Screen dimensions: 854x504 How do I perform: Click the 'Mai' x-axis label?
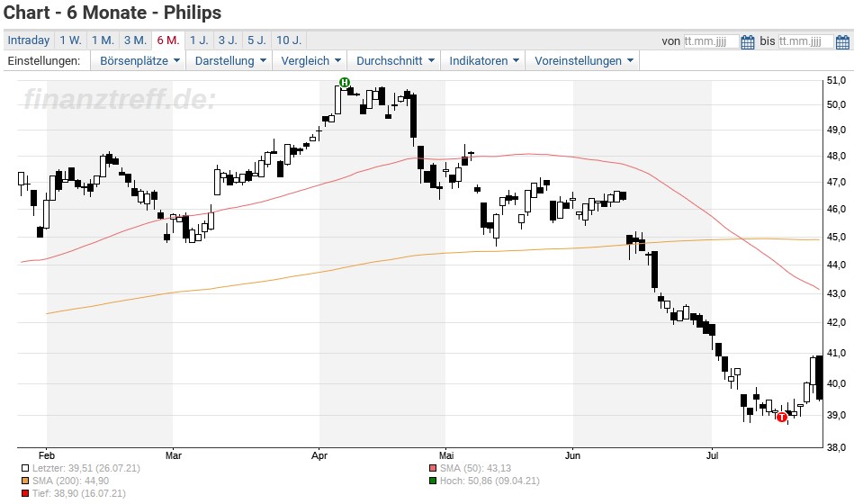tap(446, 455)
